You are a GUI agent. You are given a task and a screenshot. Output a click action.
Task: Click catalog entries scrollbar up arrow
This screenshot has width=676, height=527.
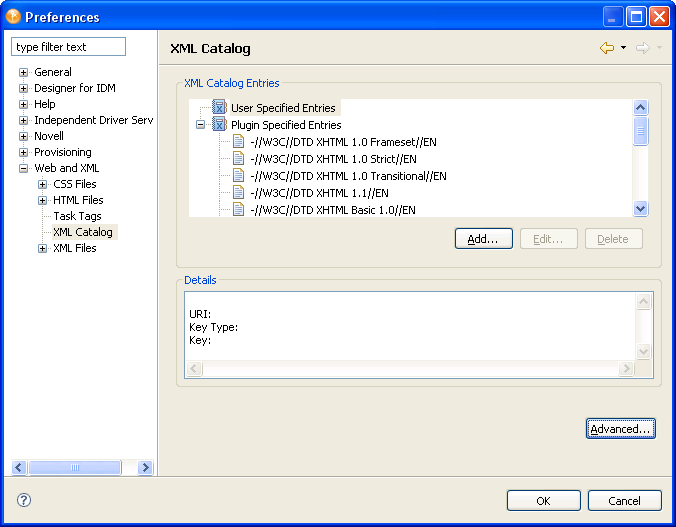tap(640, 107)
